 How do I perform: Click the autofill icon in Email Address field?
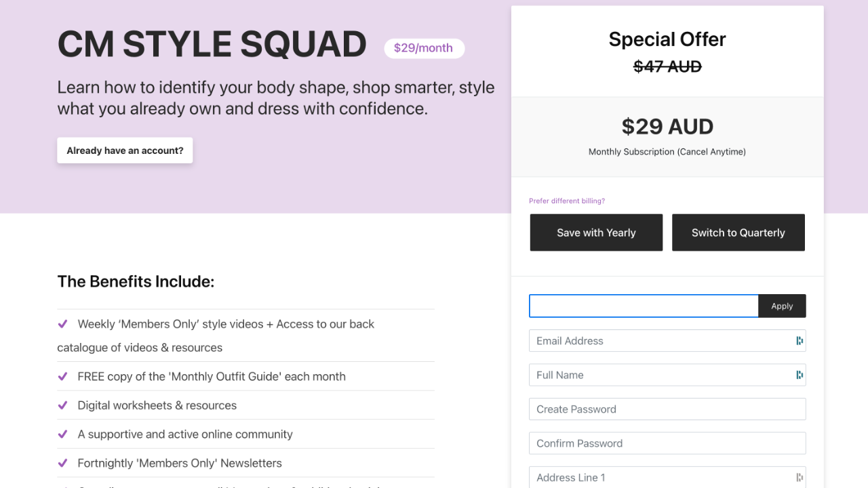point(800,341)
